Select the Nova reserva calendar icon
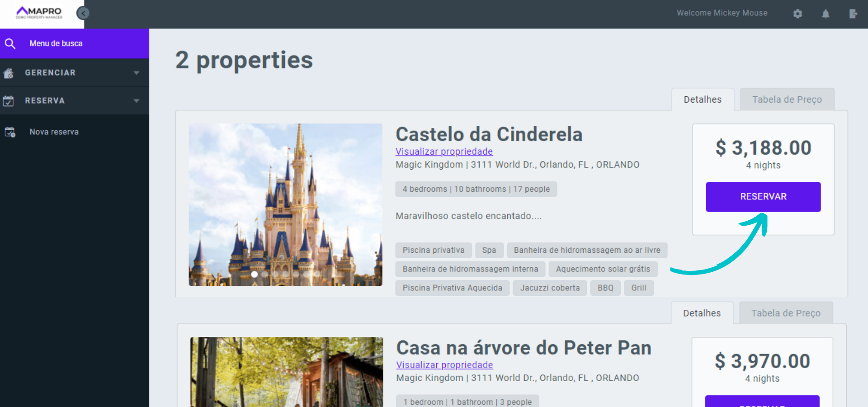868x407 pixels. pyautogui.click(x=10, y=132)
